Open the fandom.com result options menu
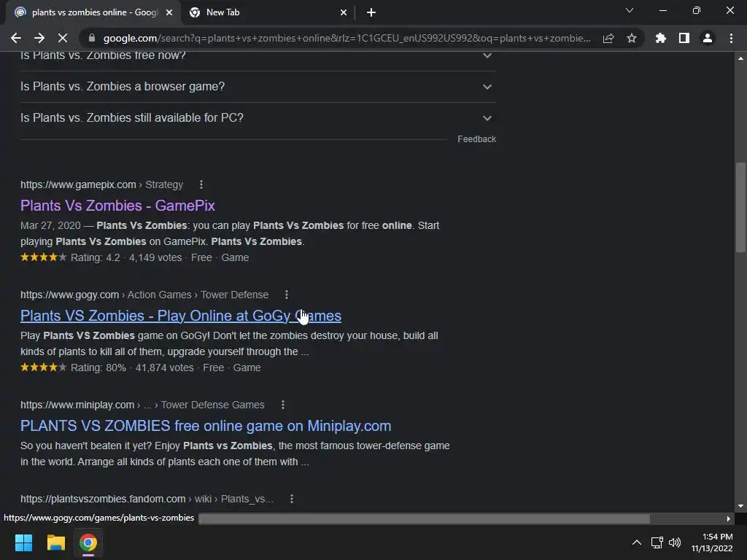The height and width of the screenshot is (560, 747). pos(292,499)
